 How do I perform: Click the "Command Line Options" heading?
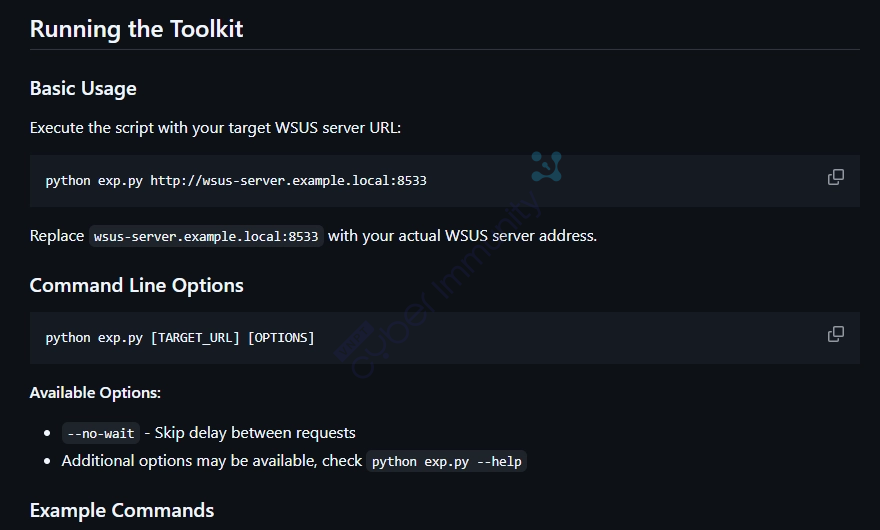[136, 285]
